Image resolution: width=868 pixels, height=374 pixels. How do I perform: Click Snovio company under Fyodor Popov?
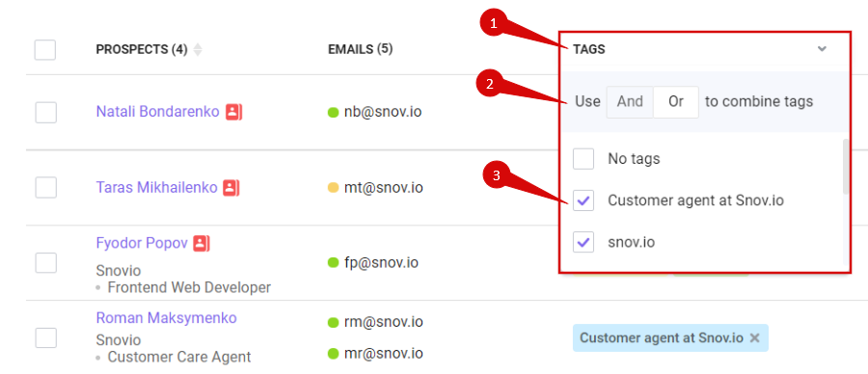pyautogui.click(x=119, y=271)
